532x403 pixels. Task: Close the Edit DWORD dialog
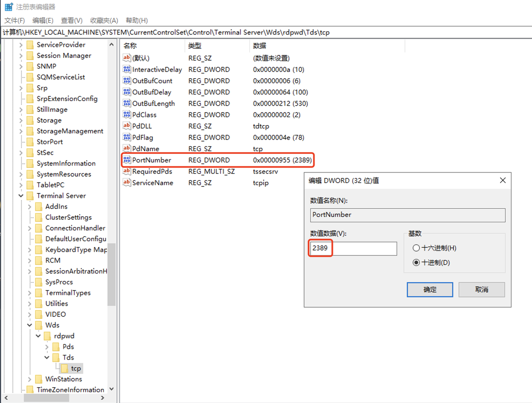pyautogui.click(x=502, y=180)
